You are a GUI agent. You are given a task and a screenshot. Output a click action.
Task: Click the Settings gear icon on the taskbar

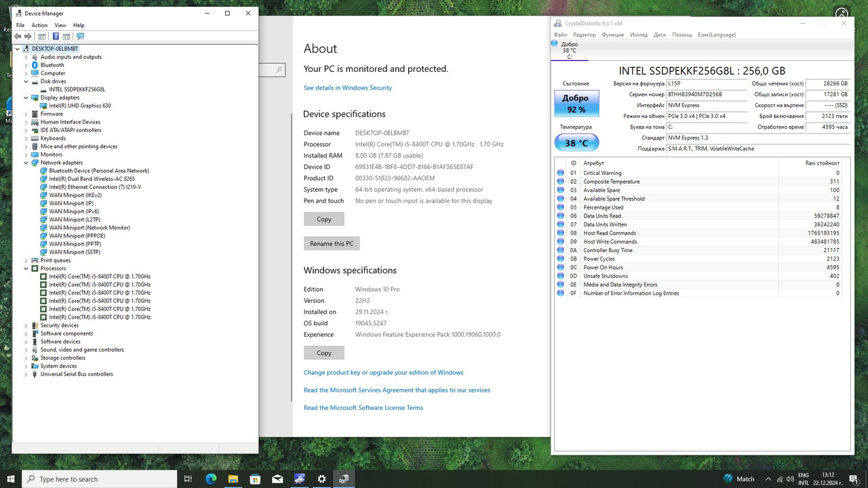(x=321, y=479)
